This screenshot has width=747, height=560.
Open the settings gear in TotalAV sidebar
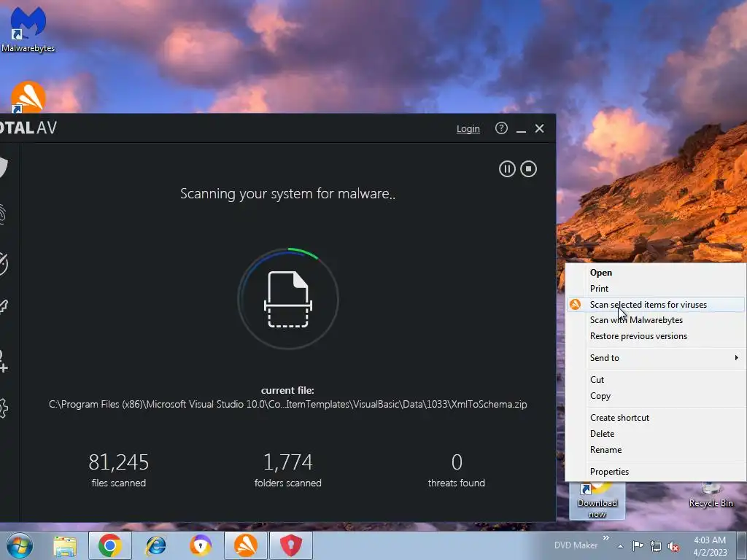[x=4, y=408]
